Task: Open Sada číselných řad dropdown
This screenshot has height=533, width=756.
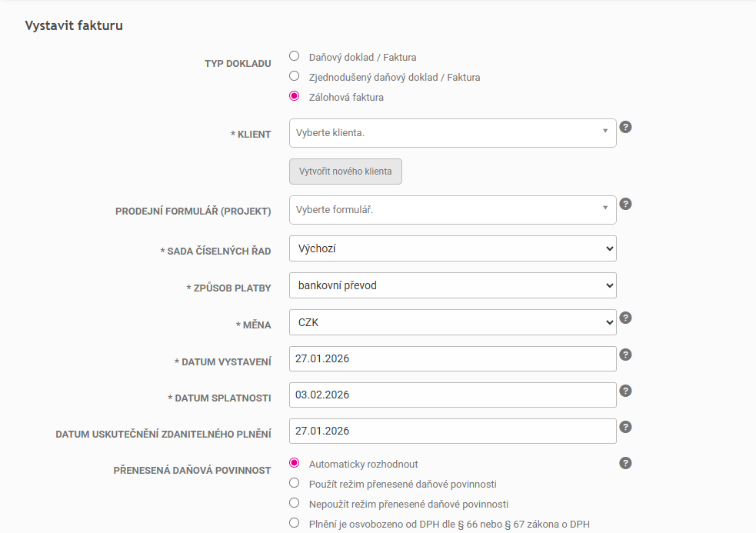Action: (452, 248)
